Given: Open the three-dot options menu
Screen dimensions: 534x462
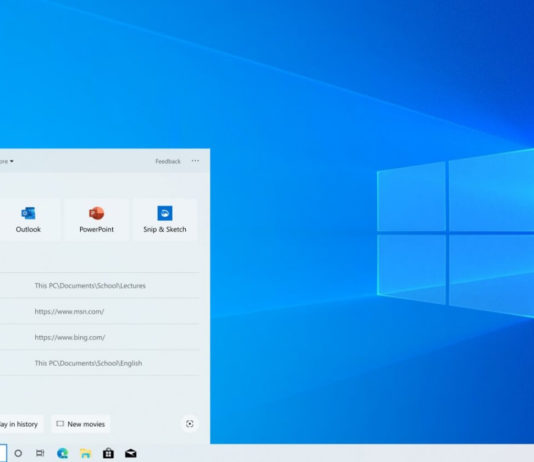Looking at the screenshot, I should pyautogui.click(x=195, y=161).
